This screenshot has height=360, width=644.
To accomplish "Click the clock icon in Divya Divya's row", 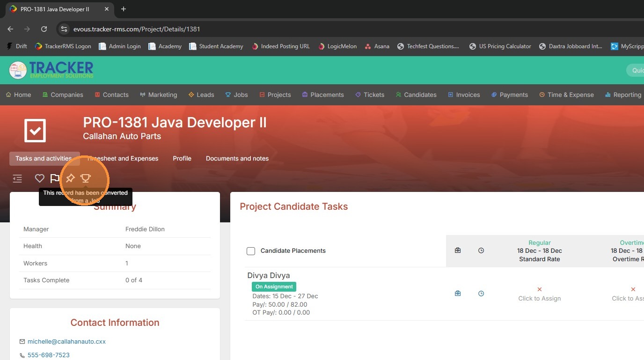I will pyautogui.click(x=481, y=294).
